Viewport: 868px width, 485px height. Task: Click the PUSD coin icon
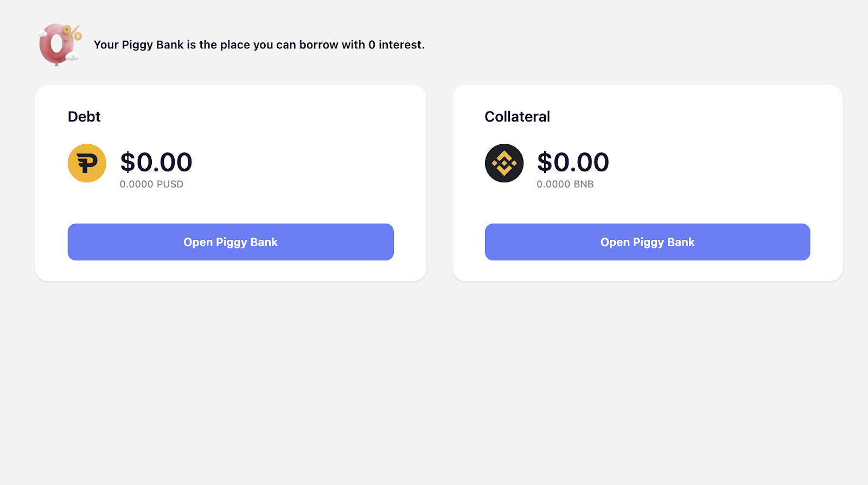tap(87, 163)
